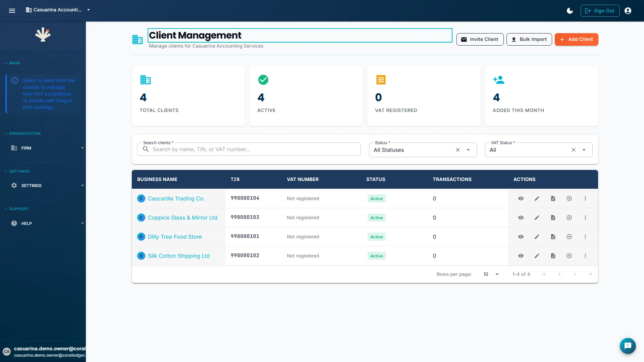The image size is (644, 362).
Task: Sort by STATUS column header
Action: coord(376,179)
